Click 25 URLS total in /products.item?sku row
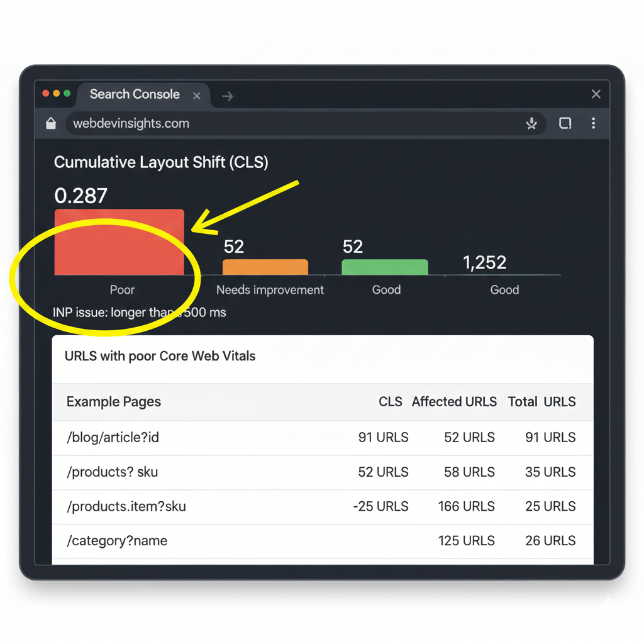The height and width of the screenshot is (644, 644). coord(550,506)
